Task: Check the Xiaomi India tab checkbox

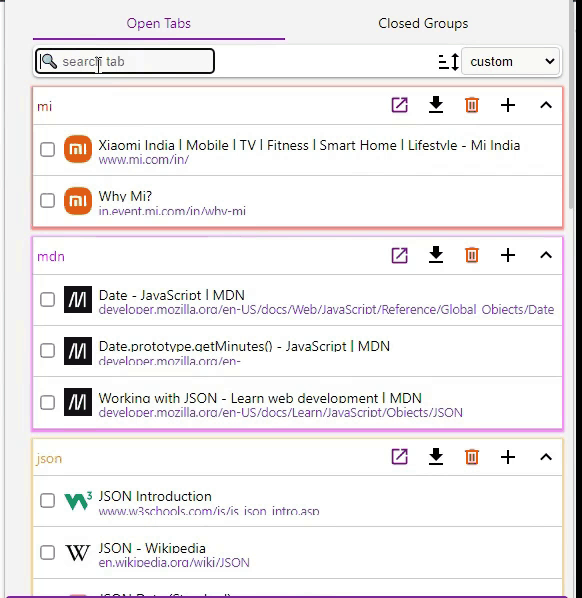Action: click(47, 150)
